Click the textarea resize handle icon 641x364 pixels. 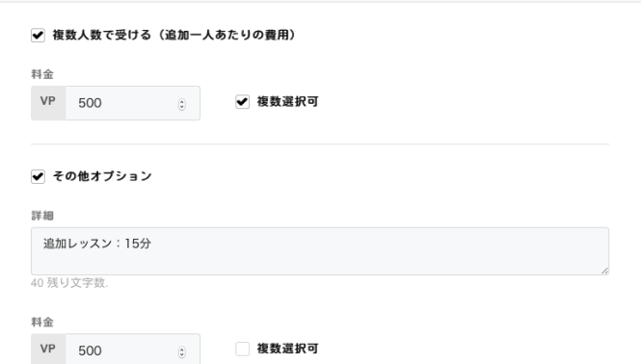604,271
